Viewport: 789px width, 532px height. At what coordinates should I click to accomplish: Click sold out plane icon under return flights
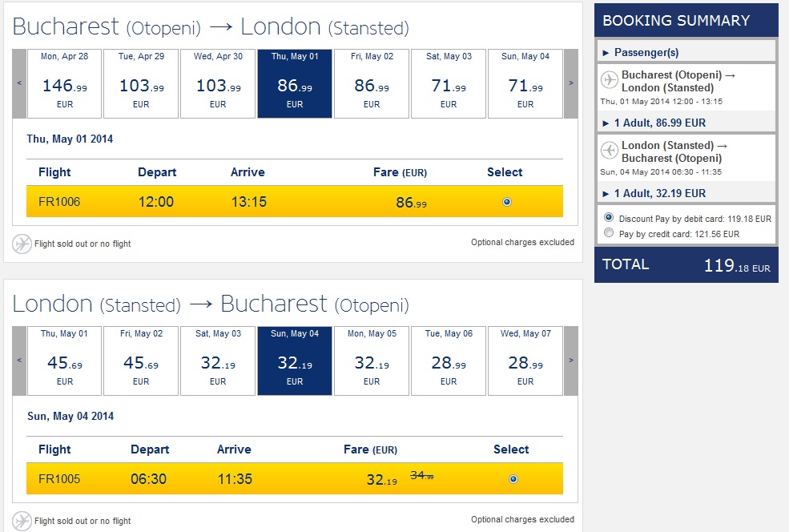(22, 521)
